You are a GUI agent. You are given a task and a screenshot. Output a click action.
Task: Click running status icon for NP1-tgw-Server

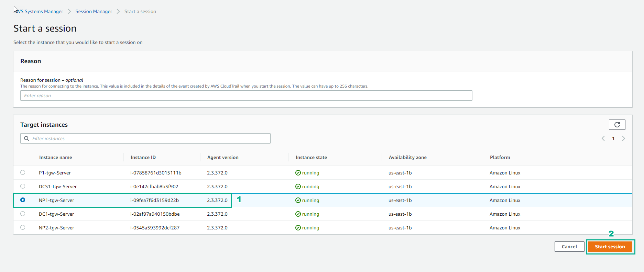click(x=298, y=200)
